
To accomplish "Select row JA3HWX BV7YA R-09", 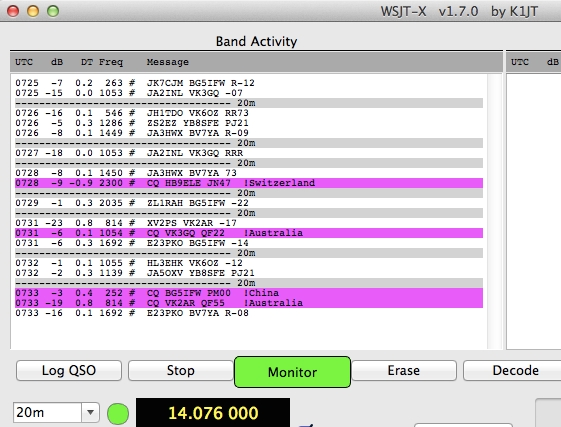I will point(249,133).
